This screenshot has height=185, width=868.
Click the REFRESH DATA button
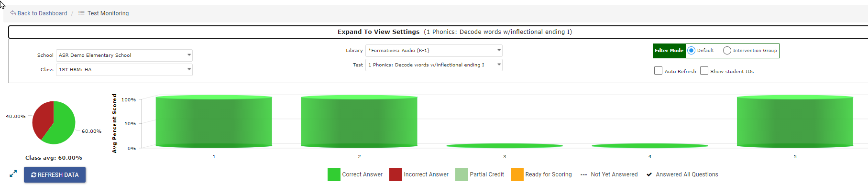tap(55, 175)
